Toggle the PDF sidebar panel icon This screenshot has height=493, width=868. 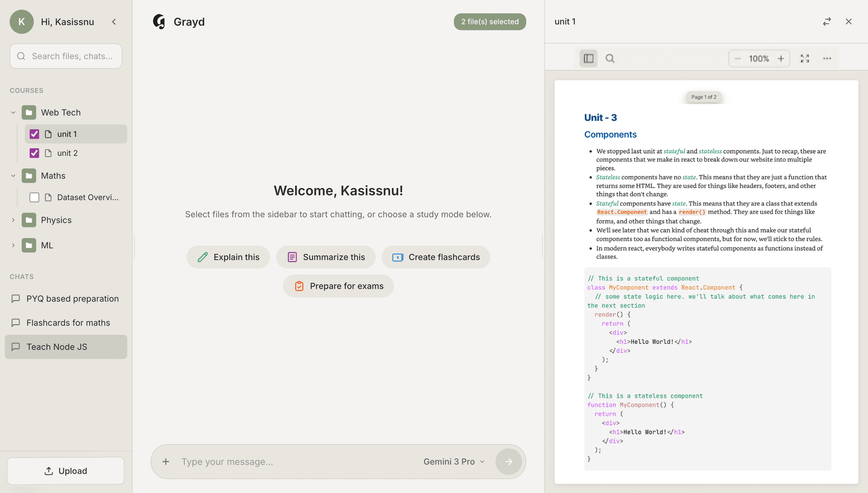pos(588,58)
